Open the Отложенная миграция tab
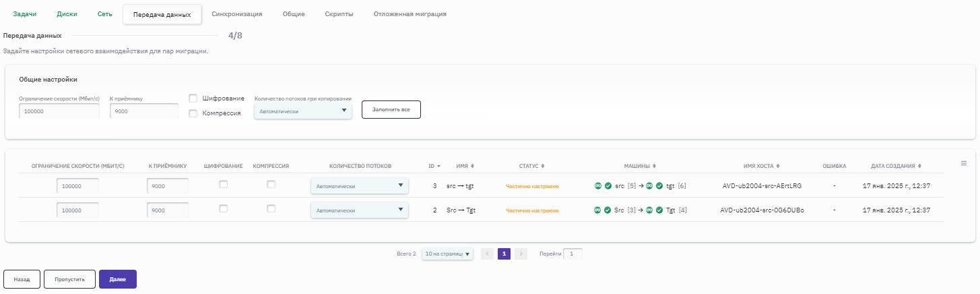Image resolution: width=980 pixels, height=294 pixels. pos(410,13)
